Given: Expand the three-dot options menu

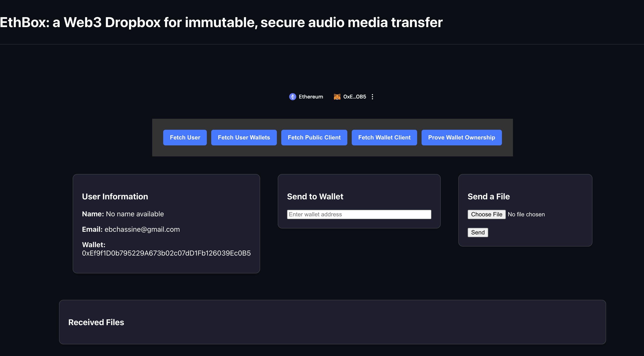Looking at the screenshot, I should pos(372,96).
